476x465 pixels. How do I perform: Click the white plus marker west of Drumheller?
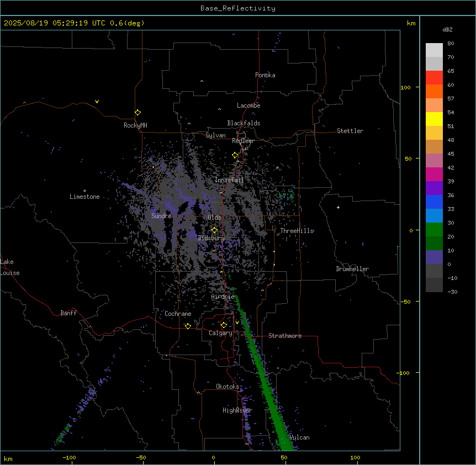click(338, 207)
